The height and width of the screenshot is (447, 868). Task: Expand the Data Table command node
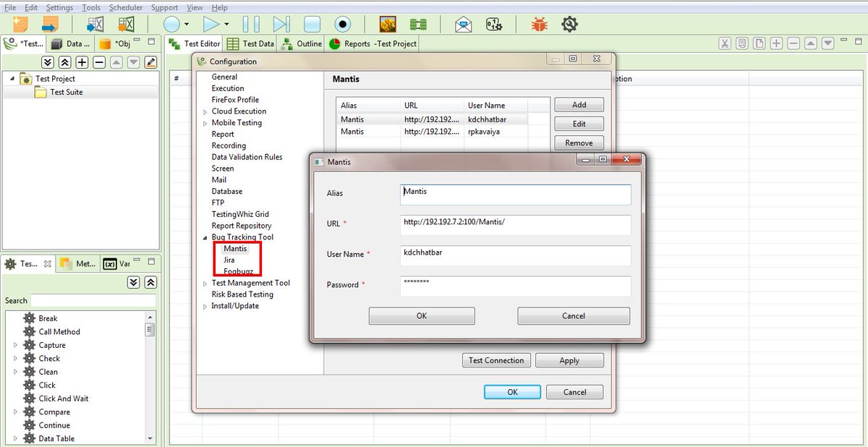click(16, 439)
